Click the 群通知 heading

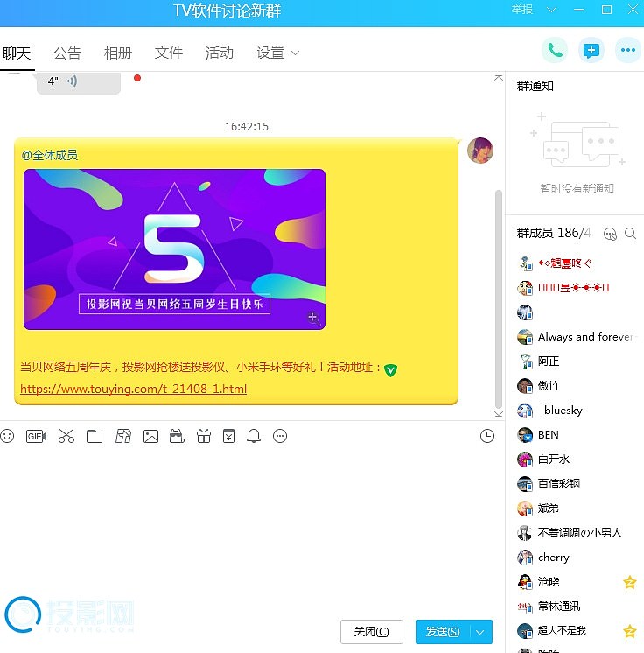pos(535,86)
